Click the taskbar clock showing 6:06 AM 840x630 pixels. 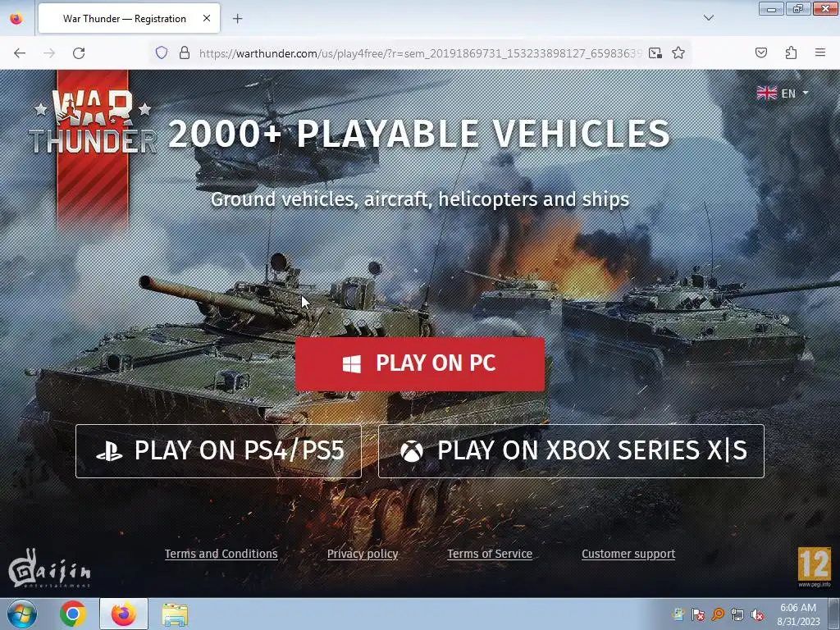(x=798, y=614)
